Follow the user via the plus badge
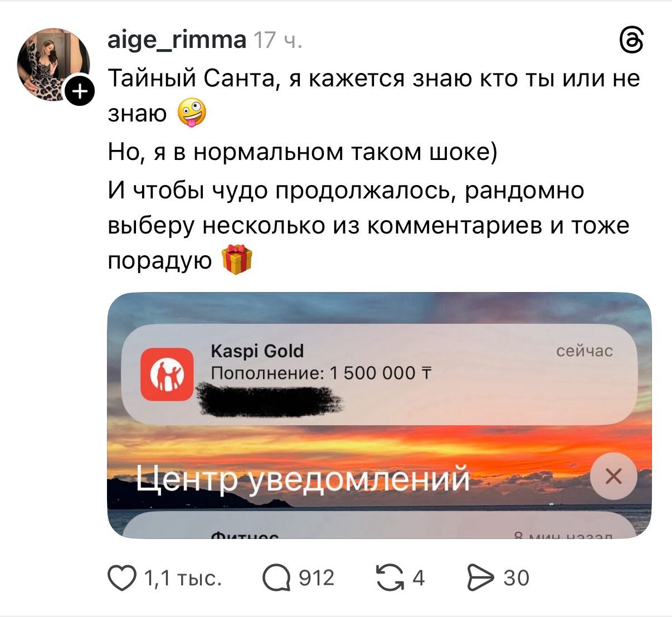This screenshot has height=617, width=672. point(80,91)
